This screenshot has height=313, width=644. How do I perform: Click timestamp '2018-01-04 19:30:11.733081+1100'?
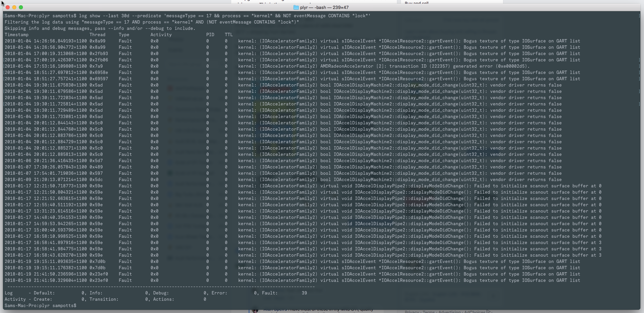(x=46, y=117)
